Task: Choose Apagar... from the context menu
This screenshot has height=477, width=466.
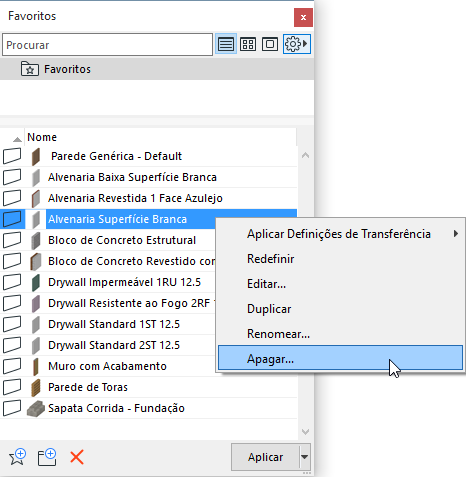Action: pos(340,358)
